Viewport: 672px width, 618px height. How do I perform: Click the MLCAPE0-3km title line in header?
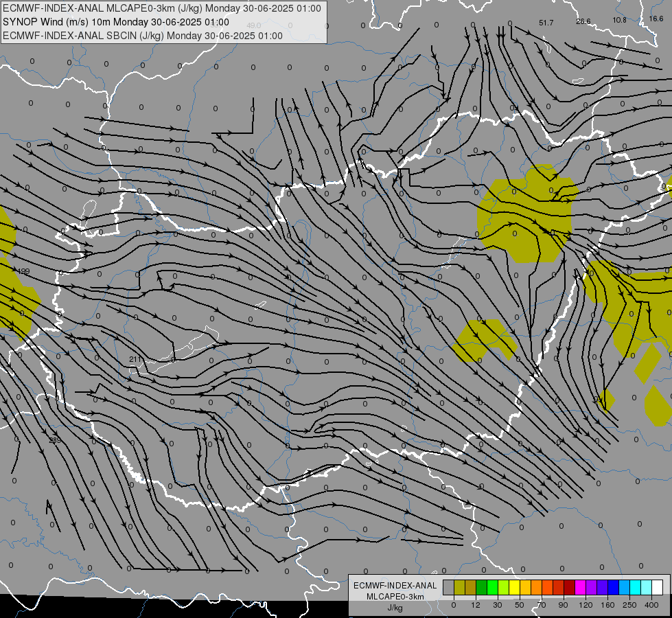pos(161,8)
